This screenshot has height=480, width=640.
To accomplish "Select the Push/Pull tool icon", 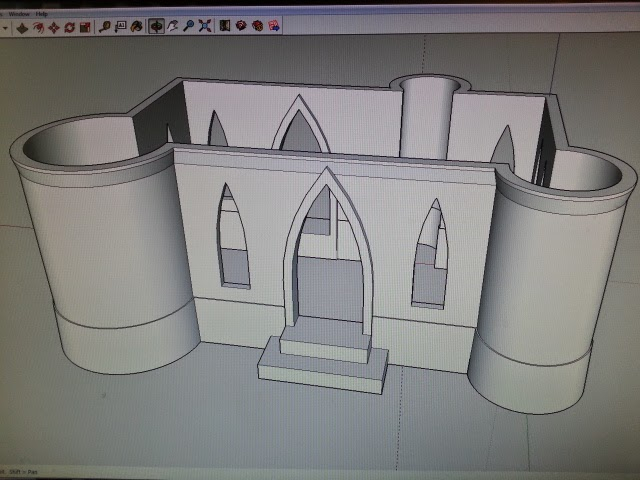I will [22, 27].
